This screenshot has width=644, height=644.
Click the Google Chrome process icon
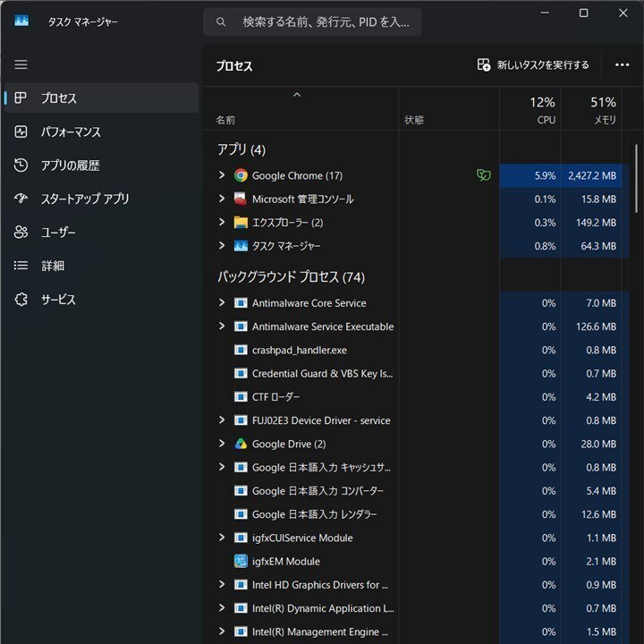(241, 175)
